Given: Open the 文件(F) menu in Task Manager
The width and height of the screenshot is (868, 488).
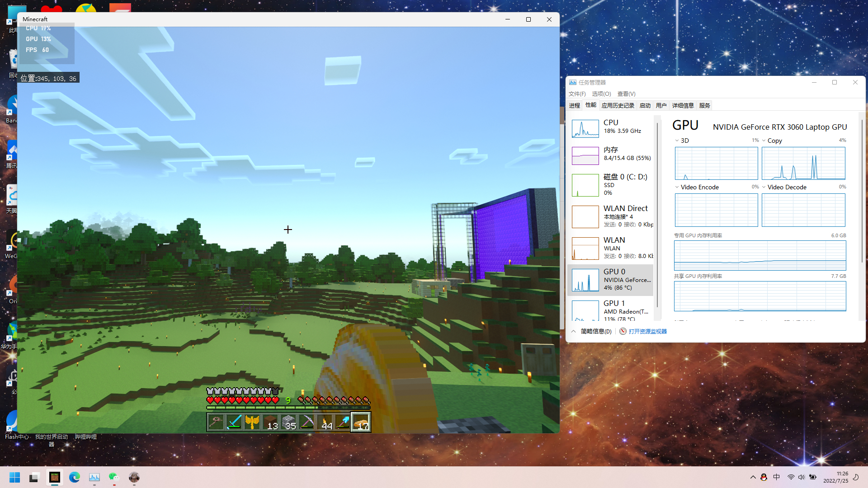Looking at the screenshot, I should coord(577,94).
